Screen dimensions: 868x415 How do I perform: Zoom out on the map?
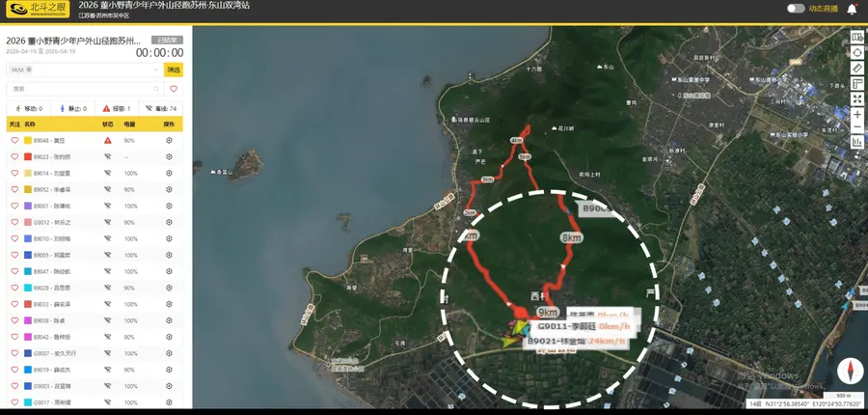coord(857,127)
